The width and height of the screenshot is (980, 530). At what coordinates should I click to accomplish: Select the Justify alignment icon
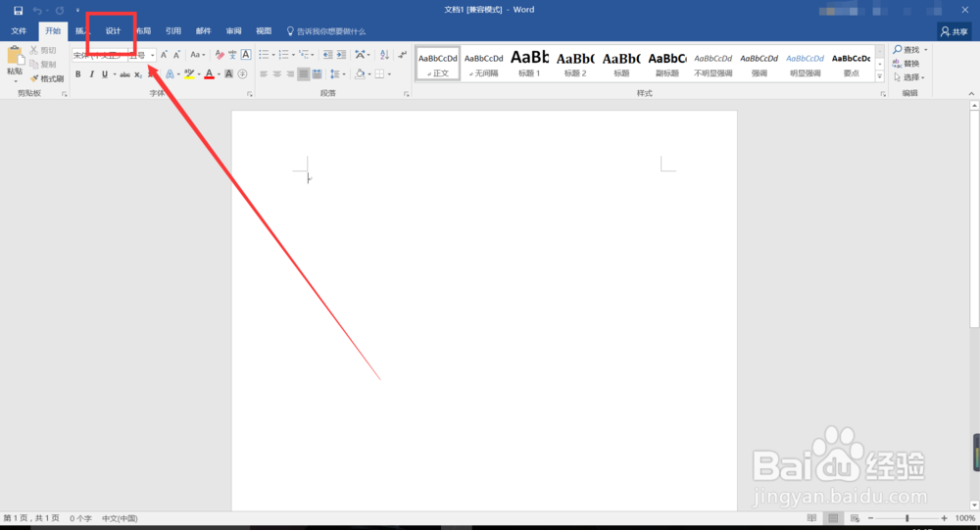(303, 74)
